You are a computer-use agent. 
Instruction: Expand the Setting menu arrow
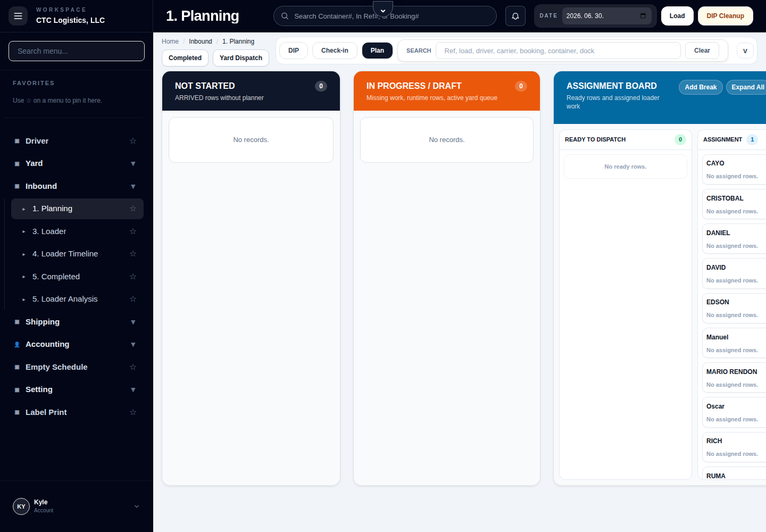[133, 389]
